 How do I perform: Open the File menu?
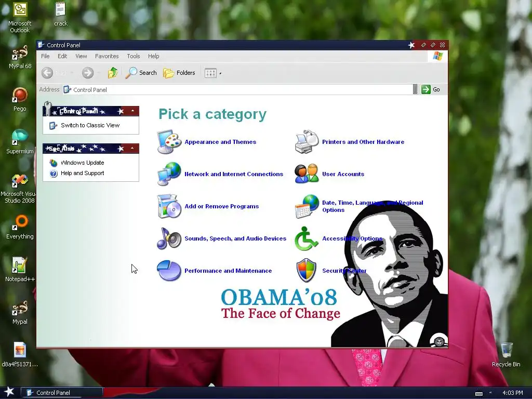[45, 56]
